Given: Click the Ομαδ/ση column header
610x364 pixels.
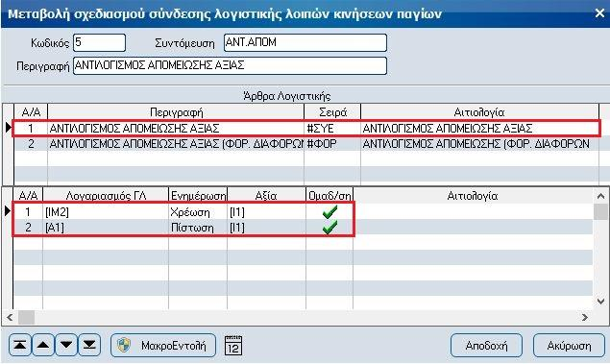Looking at the screenshot, I should pos(329,195).
